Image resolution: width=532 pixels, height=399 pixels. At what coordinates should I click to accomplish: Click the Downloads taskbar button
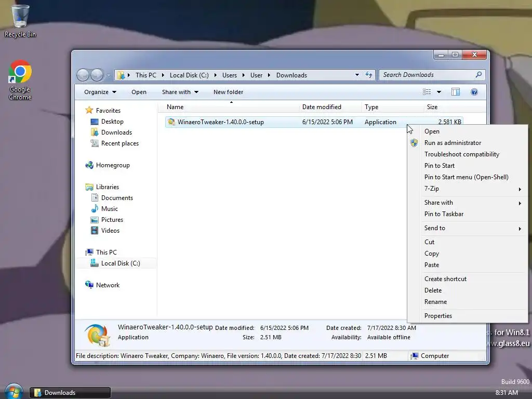70,393
